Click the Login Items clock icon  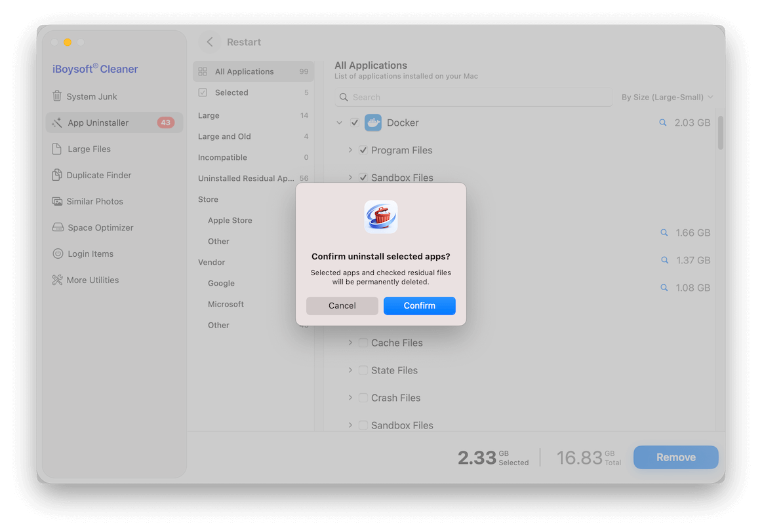[x=58, y=254]
